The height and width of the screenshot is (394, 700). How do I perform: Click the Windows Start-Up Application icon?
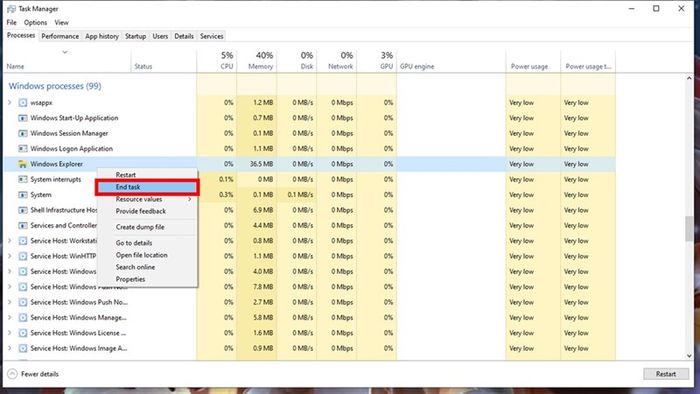(23, 118)
